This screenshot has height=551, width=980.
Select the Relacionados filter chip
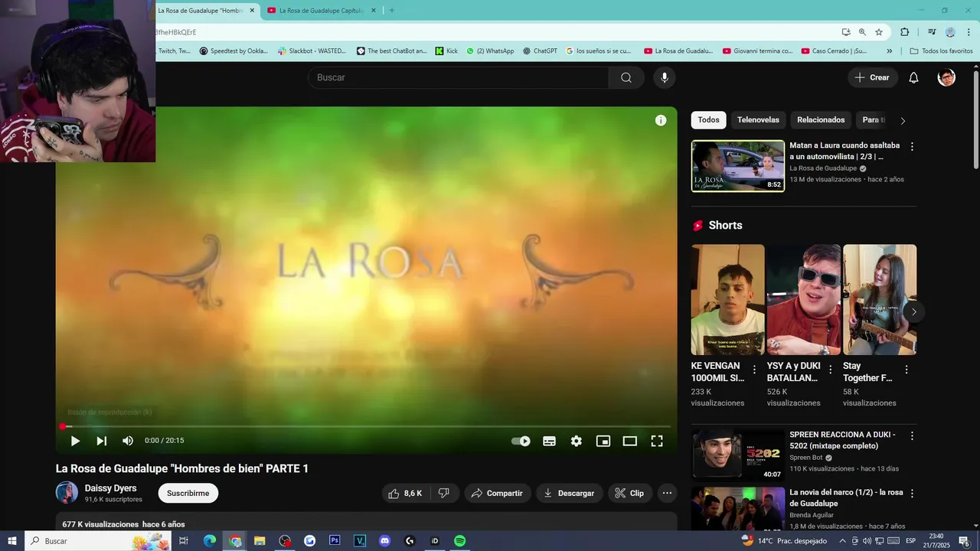821,120
